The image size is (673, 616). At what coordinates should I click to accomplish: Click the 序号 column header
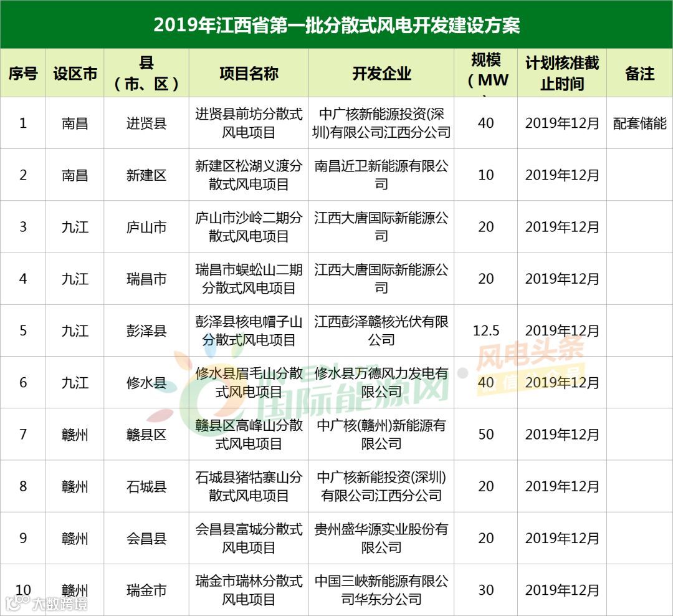click(23, 73)
